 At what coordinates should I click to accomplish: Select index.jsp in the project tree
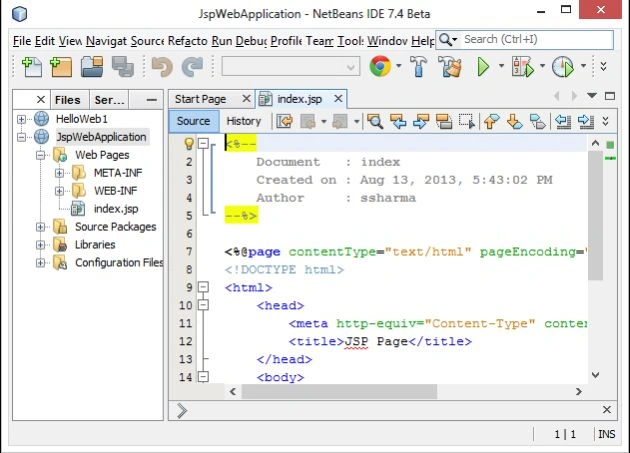[x=116, y=209]
